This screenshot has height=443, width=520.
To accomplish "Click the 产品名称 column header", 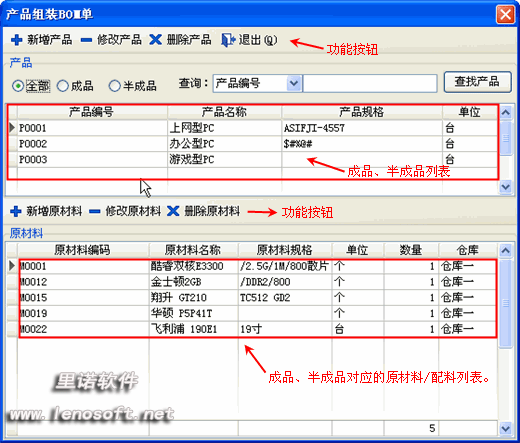I will 224,112.
